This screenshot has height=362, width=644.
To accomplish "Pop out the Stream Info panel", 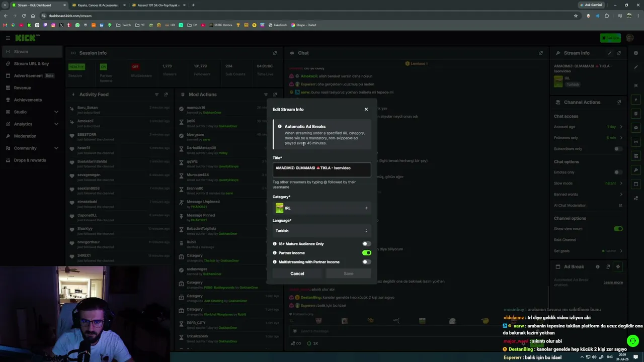I will pos(619,53).
